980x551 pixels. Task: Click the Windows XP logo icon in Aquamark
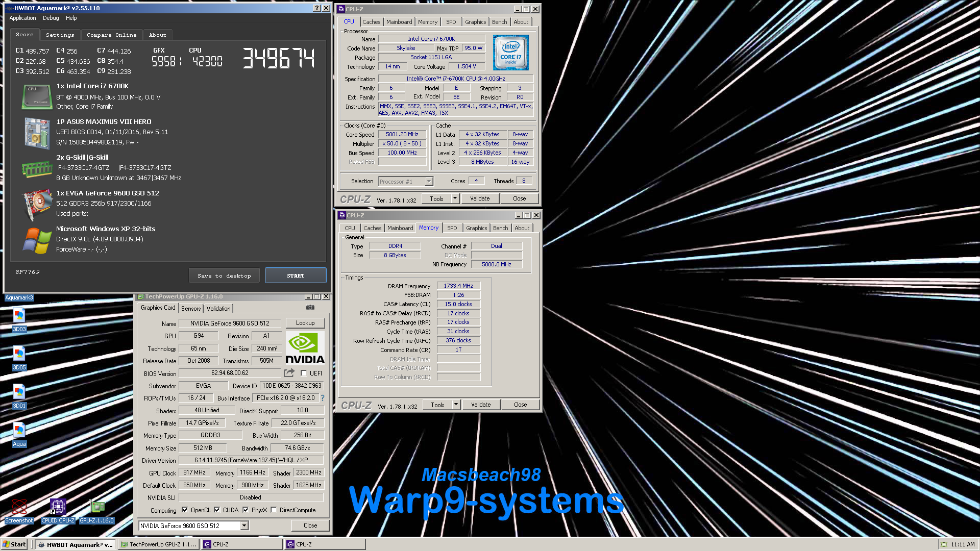pos(37,240)
